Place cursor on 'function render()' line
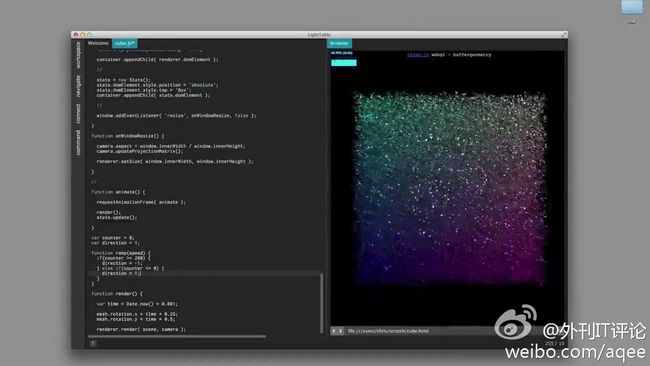This screenshot has width=650, height=366. click(x=117, y=293)
